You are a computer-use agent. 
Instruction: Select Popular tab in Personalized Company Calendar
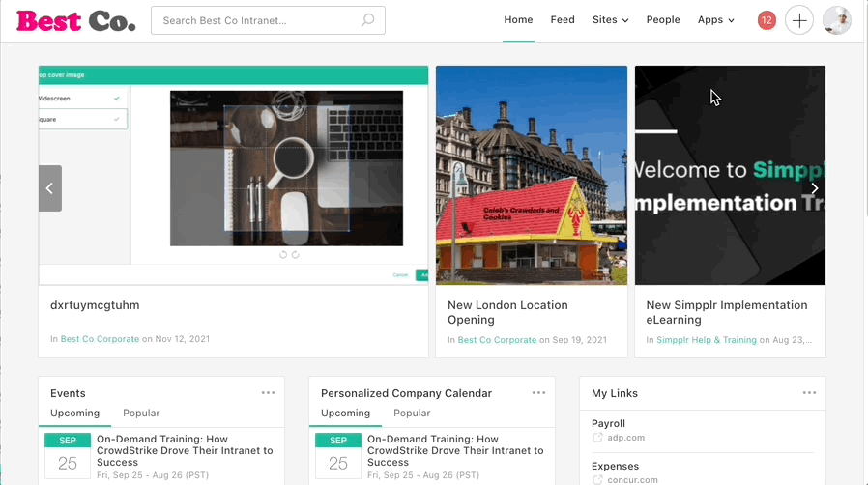click(412, 414)
